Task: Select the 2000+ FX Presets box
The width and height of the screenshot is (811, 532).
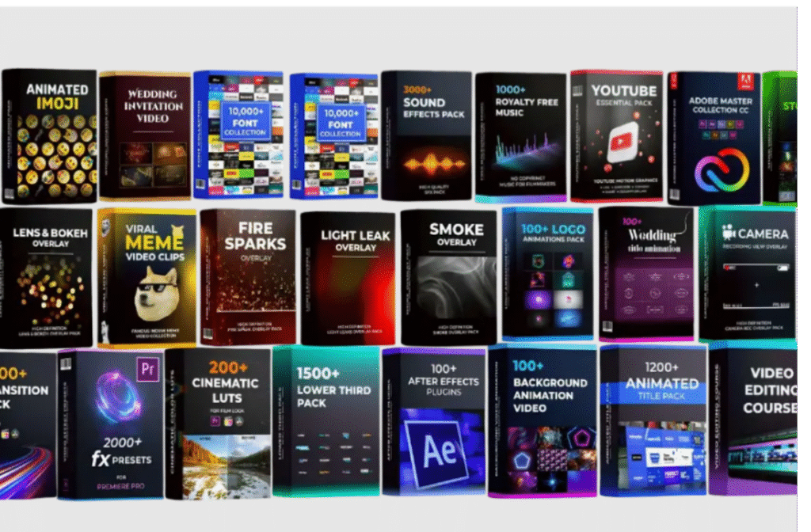Action: click(111, 424)
